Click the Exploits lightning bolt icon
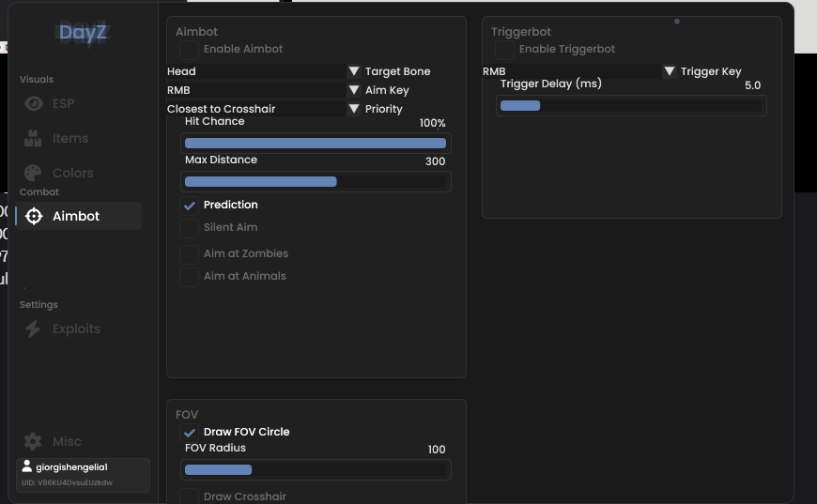This screenshot has height=504, width=817. pos(33,328)
